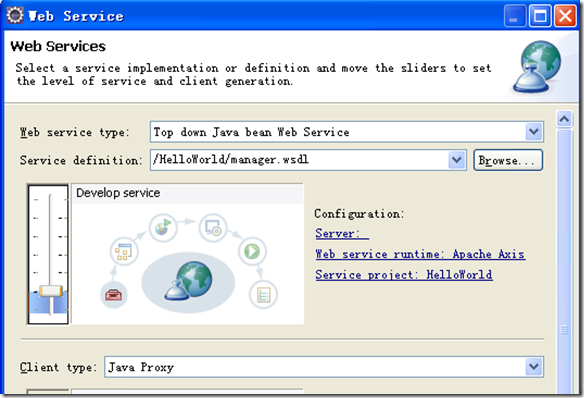
Task: Open the Server: configuration link
Action: click(342, 233)
